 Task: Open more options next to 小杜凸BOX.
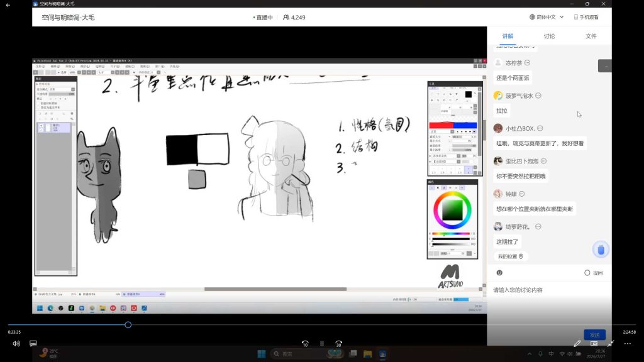(540, 128)
